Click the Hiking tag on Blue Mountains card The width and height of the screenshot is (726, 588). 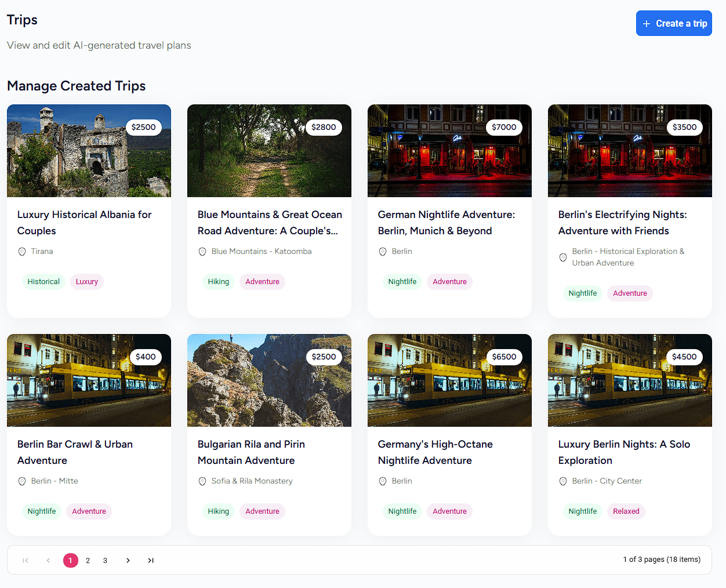[x=219, y=282]
